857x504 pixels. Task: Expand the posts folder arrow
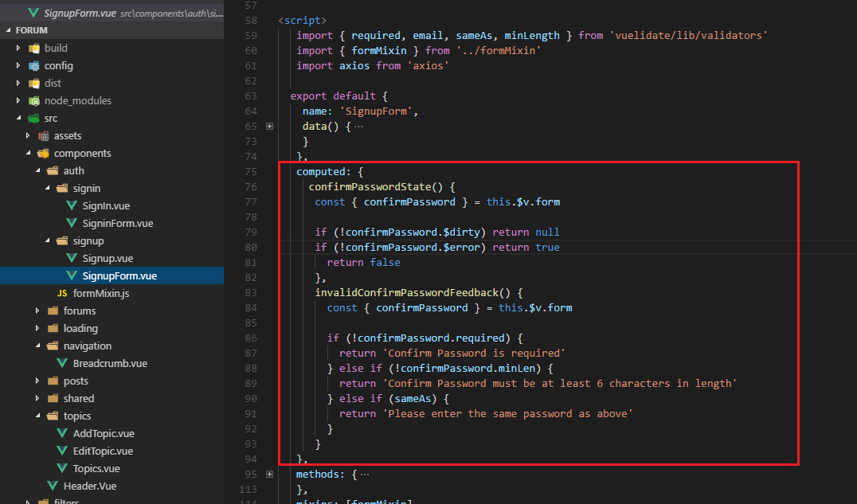click(x=37, y=381)
